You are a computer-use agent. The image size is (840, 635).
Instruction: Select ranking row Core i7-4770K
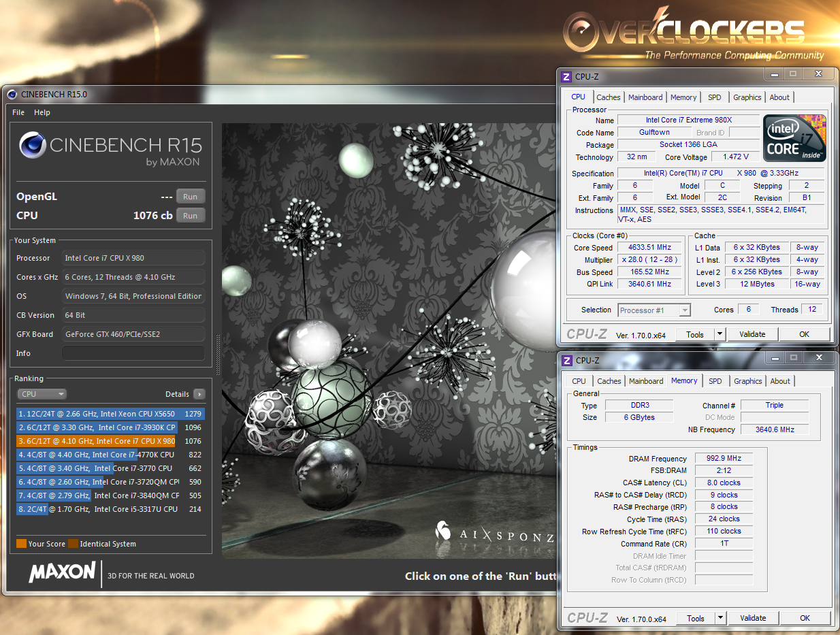point(110,455)
